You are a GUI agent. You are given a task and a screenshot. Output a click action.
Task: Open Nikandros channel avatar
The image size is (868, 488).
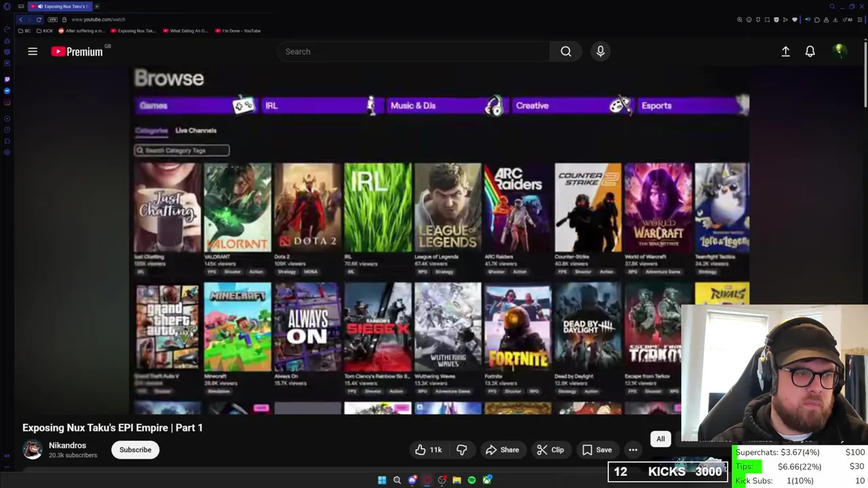point(32,449)
